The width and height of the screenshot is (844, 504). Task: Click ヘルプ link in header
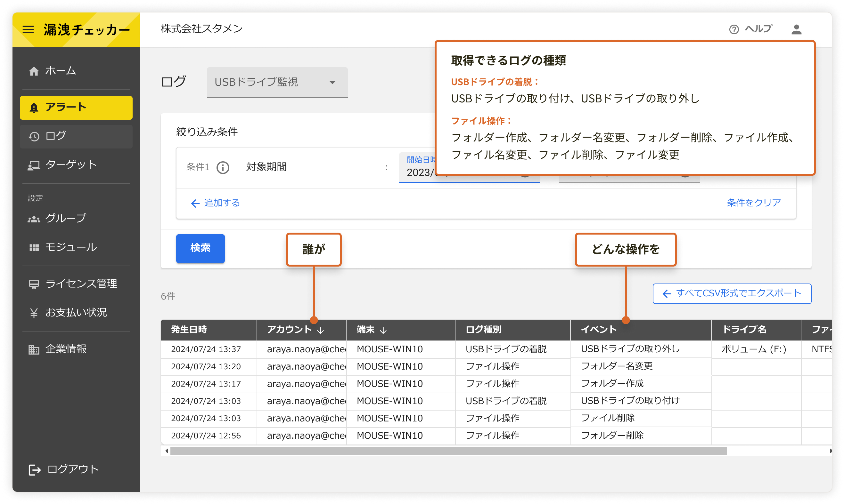tap(758, 29)
